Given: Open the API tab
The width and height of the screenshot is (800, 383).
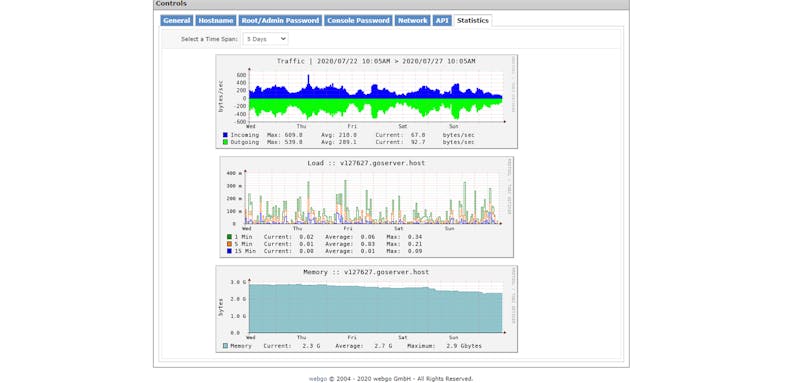Looking at the screenshot, I should click(442, 20).
